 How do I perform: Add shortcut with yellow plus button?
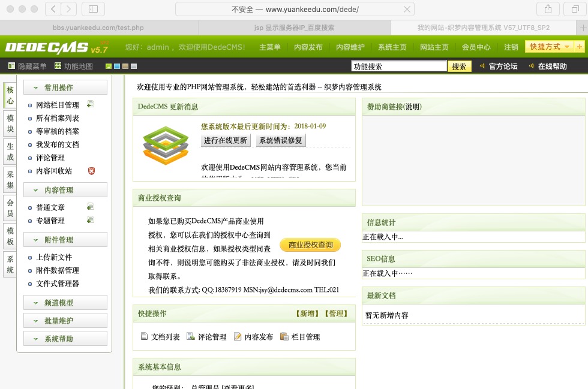point(580,47)
